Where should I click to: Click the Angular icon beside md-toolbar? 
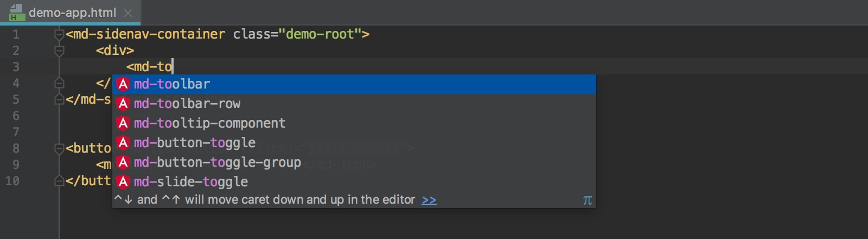click(x=123, y=84)
